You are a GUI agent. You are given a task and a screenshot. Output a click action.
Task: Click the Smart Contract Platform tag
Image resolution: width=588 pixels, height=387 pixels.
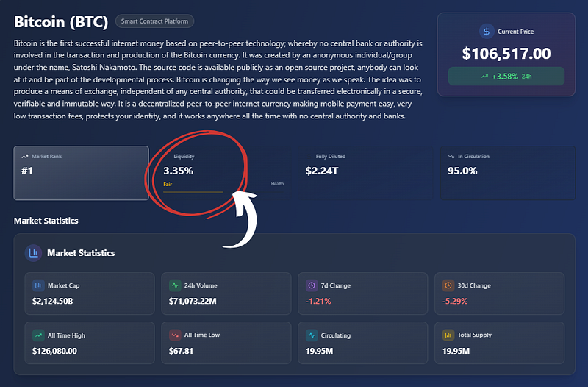154,22
